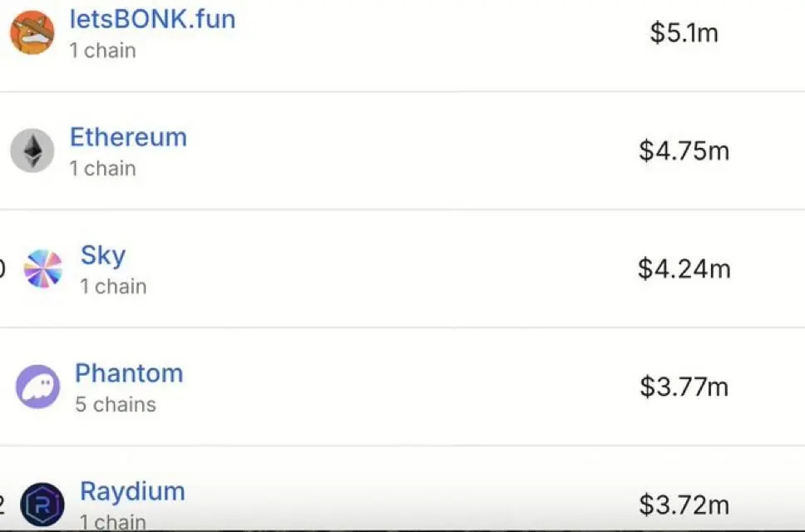Open the Sky protocol link

click(102, 256)
